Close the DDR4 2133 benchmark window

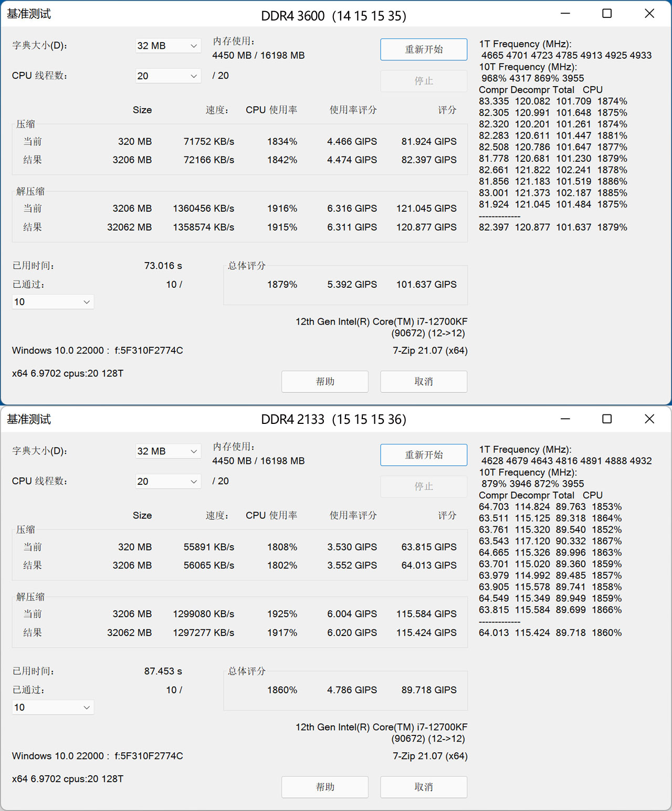click(x=649, y=419)
